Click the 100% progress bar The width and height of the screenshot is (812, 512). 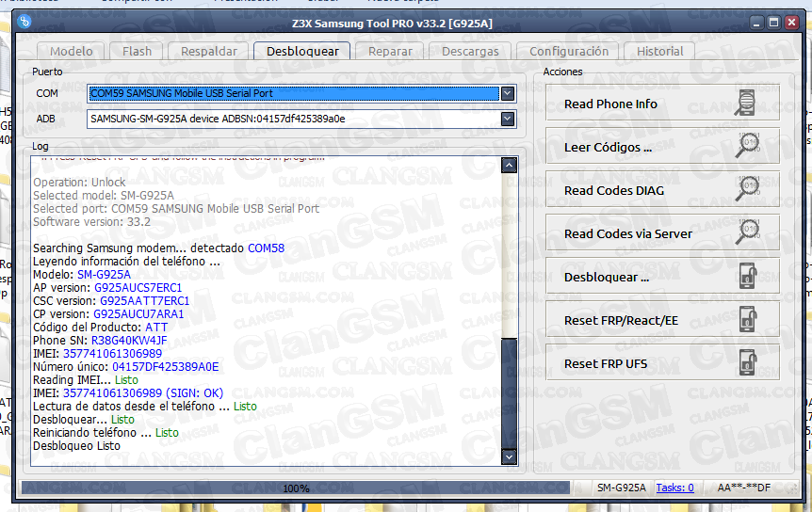295,488
